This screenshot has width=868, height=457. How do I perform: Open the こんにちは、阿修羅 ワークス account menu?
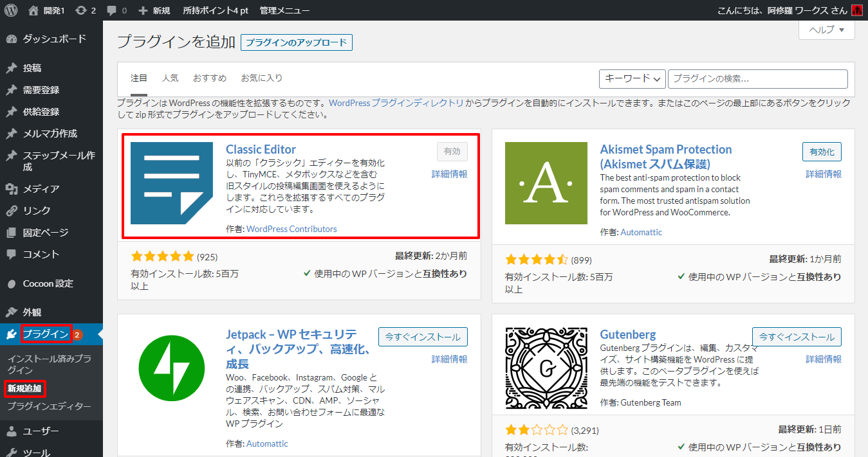pyautogui.click(x=790, y=10)
